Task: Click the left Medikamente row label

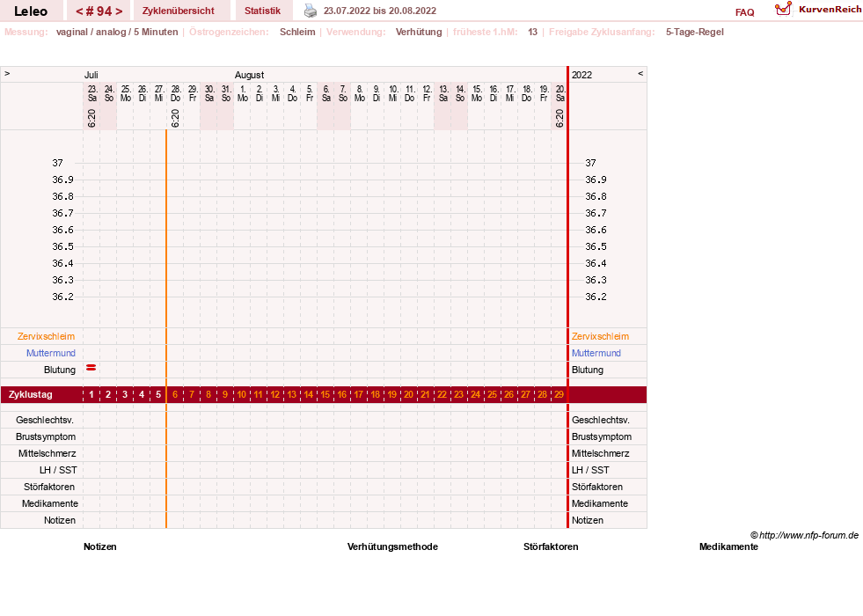Action: pyautogui.click(x=50, y=503)
